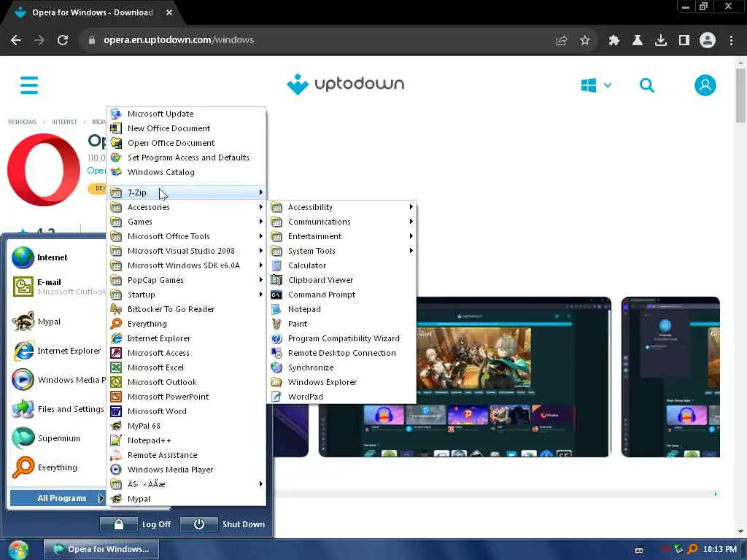The image size is (747, 560).
Task: Click the on-screen keyboard tray icon
Action: [639, 550]
